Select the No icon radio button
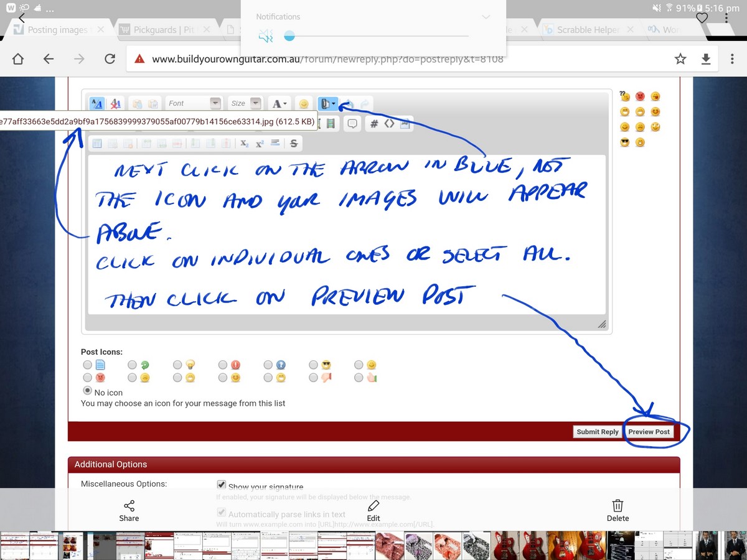The image size is (747, 560). point(88,391)
